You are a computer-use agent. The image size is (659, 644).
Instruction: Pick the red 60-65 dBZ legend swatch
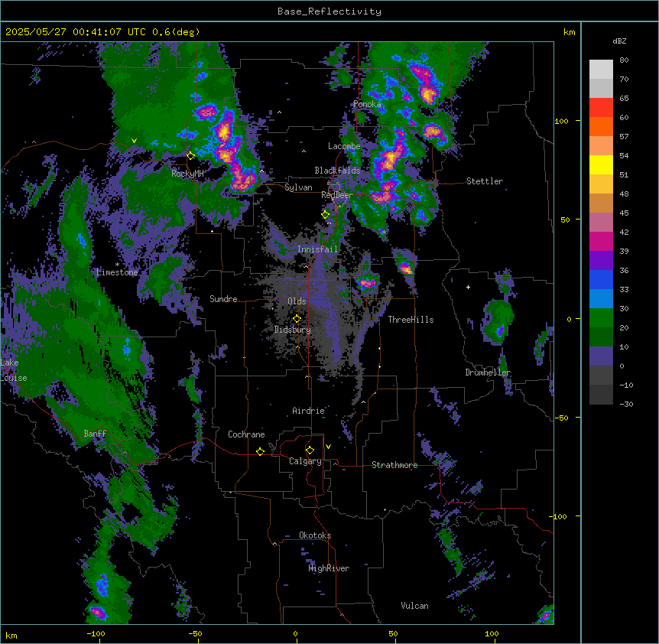pos(601,108)
